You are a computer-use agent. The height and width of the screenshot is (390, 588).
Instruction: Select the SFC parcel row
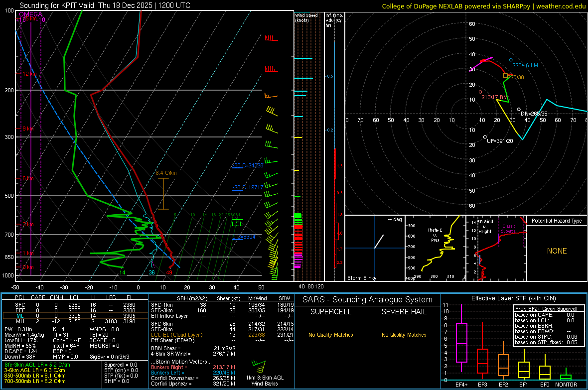pyautogui.click(x=75, y=305)
